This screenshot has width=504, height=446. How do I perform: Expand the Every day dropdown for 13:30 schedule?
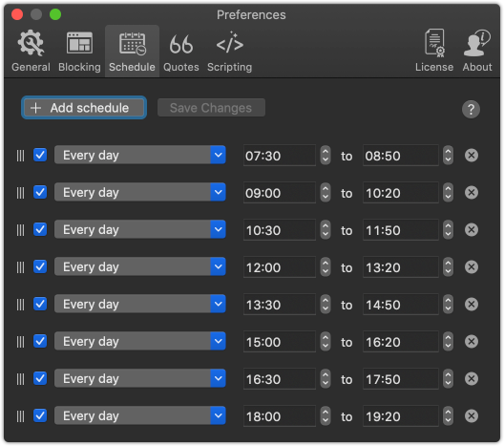click(x=139, y=304)
